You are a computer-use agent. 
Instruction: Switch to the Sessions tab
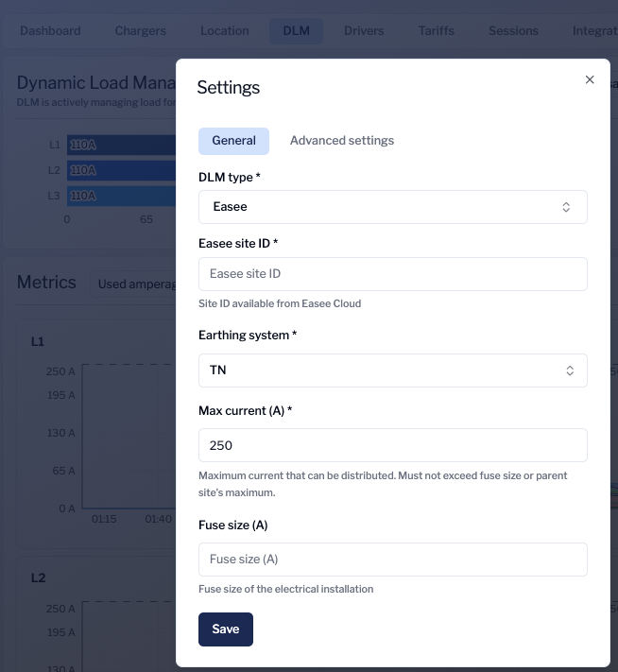(513, 31)
